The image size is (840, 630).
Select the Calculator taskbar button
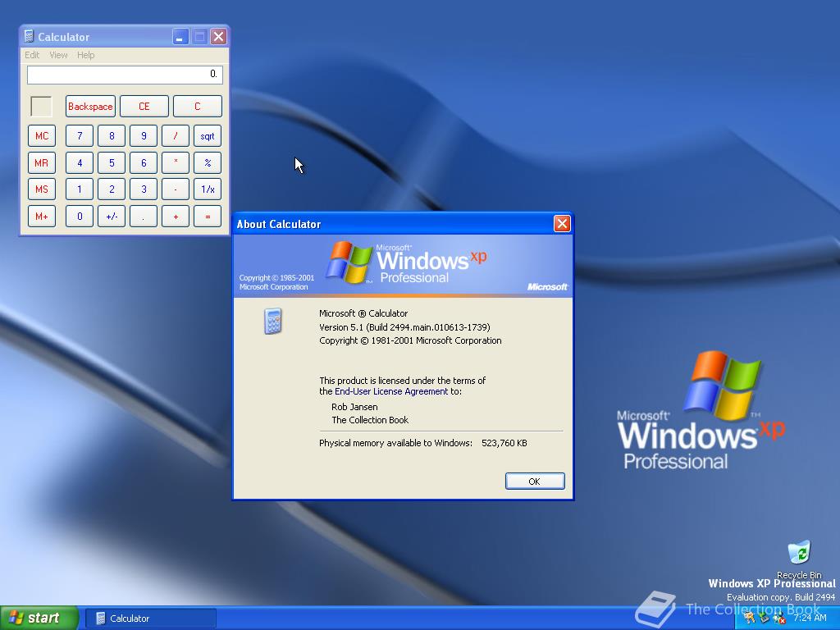coord(151,619)
